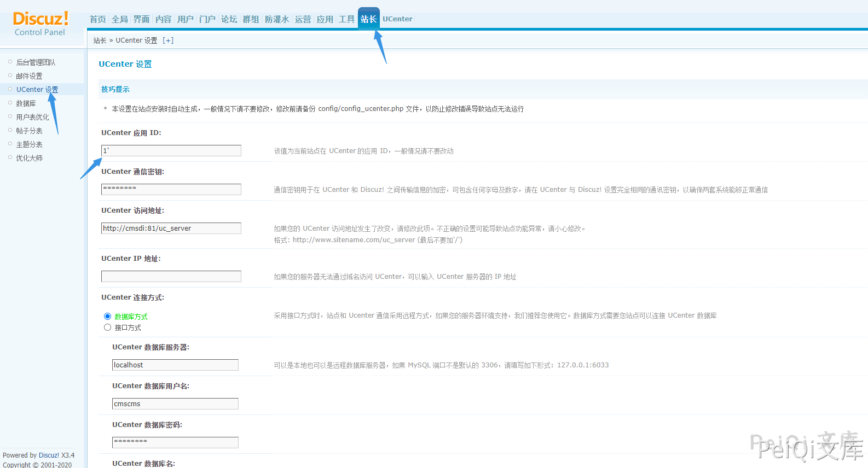Select the 接口方式 radio button
Screen dimensions: 868x468
(x=107, y=327)
